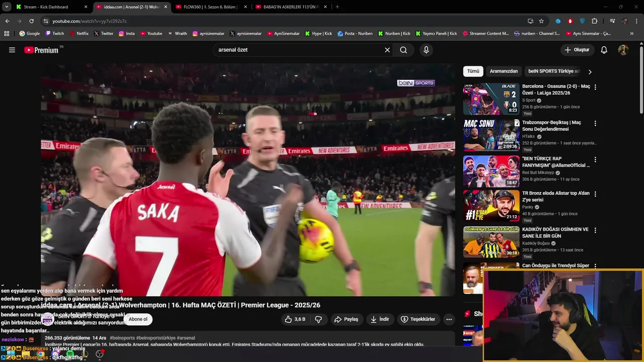644x362 pixels.
Task: Open Chrome from the Windows taskbar
Action: tap(40, 354)
